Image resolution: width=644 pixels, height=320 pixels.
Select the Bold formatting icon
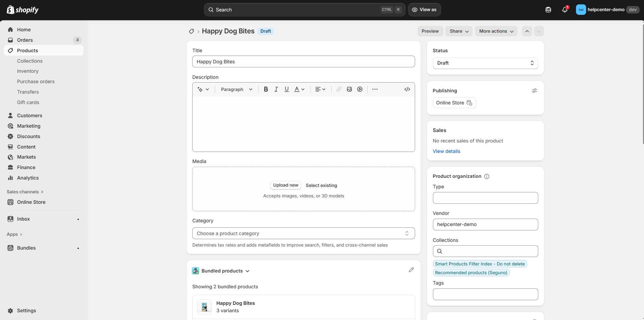pos(266,89)
